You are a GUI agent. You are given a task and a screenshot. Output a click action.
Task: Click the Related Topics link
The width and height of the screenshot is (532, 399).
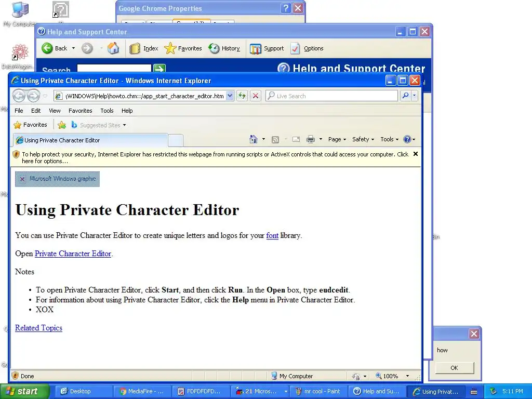(38, 328)
